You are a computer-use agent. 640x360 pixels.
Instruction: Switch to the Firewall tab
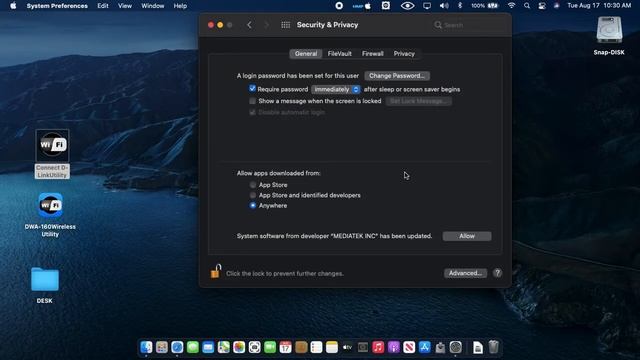coord(373,53)
